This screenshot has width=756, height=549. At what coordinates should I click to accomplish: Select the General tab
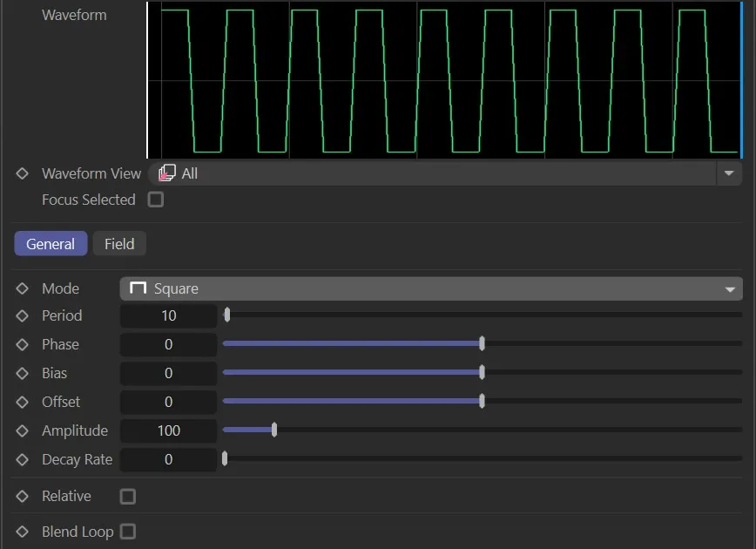[x=51, y=244]
